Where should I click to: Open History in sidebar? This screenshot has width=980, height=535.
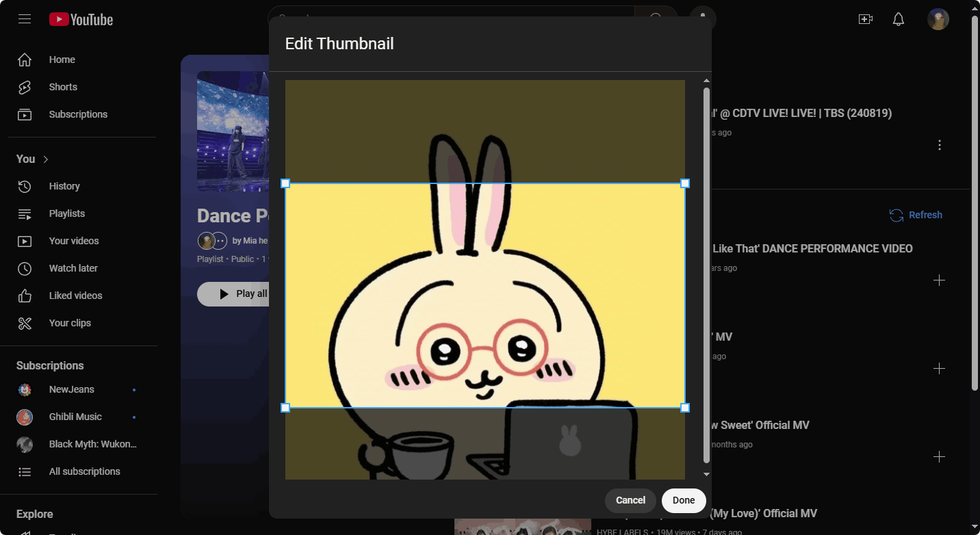82,186
